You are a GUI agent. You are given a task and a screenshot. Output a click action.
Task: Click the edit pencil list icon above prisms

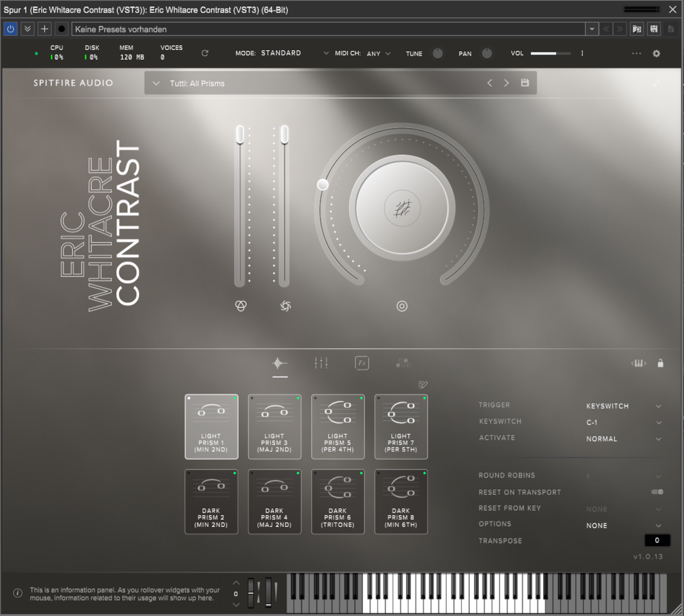point(422,385)
